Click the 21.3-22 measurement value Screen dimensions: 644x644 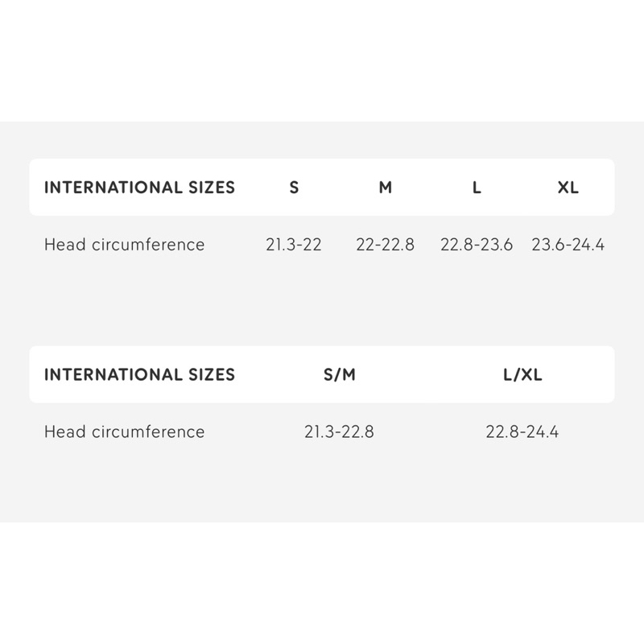(294, 245)
